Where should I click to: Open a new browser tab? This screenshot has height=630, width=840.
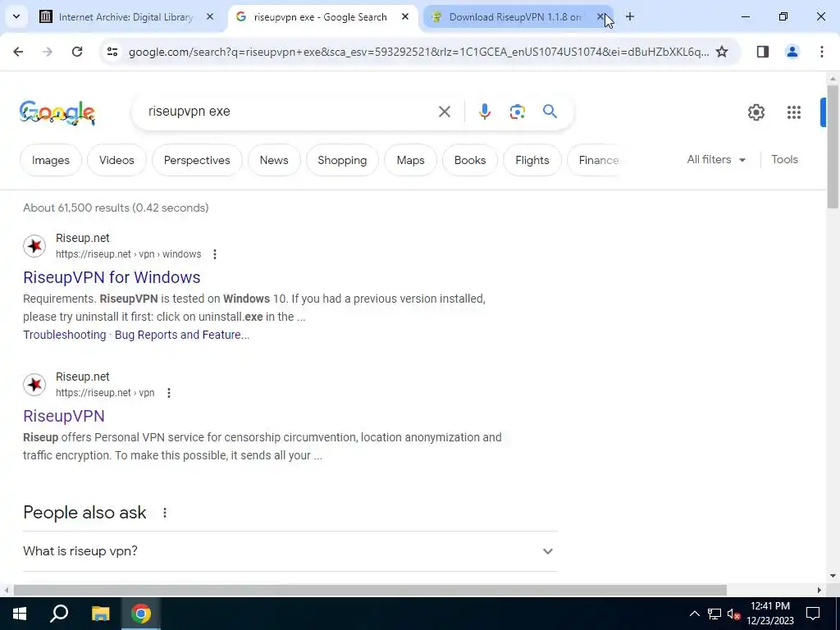pyautogui.click(x=629, y=17)
